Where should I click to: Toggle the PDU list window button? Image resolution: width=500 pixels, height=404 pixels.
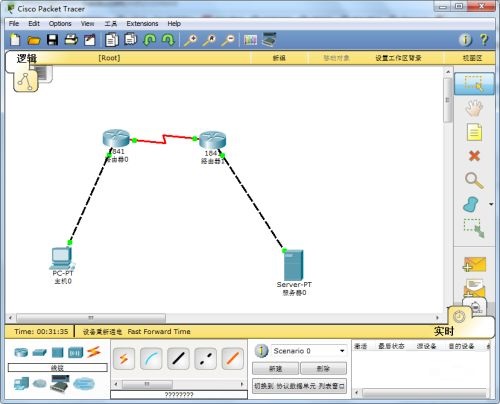click(x=299, y=386)
